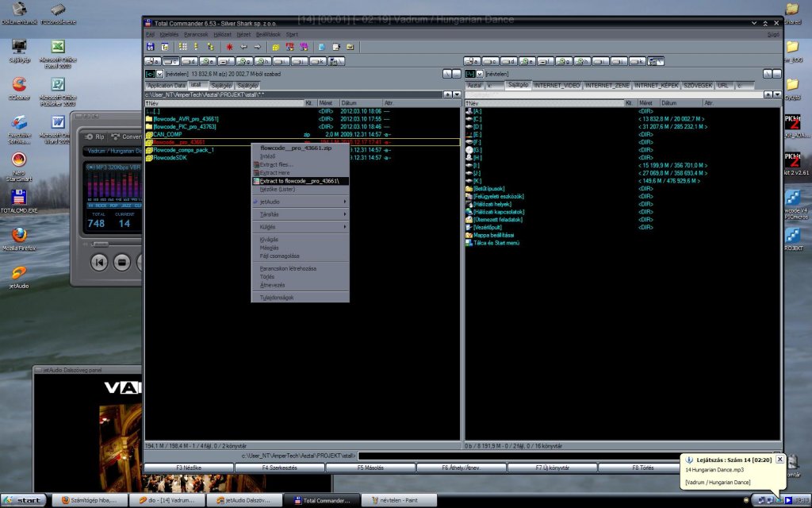
Task: Expand the jetAudio submenu in context menu
Action: click(300, 202)
